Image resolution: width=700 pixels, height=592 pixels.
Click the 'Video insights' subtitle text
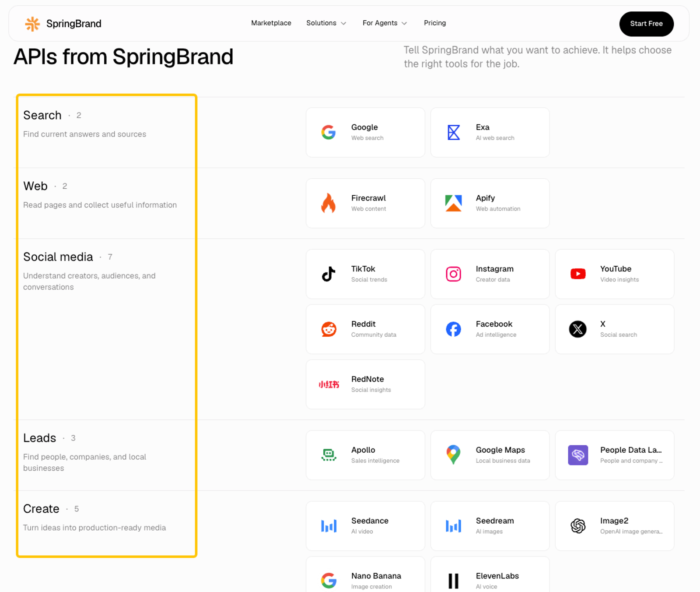pyautogui.click(x=619, y=279)
